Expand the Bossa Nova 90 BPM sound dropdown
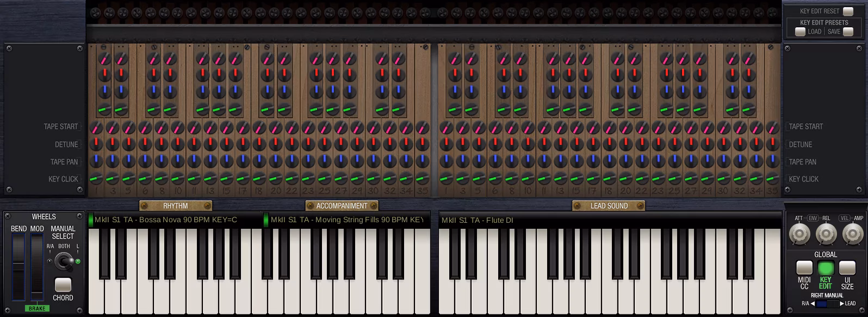Viewport: 868px width, 317px height. (174, 220)
